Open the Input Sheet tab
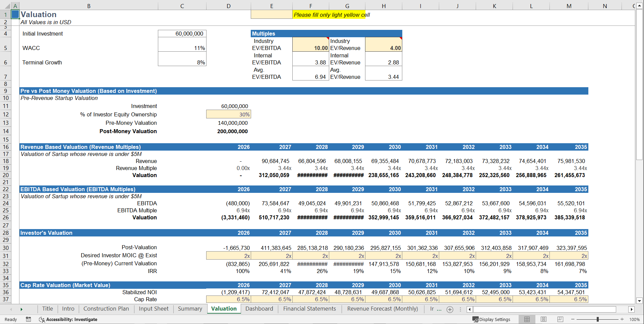644x324 pixels. pos(154,309)
